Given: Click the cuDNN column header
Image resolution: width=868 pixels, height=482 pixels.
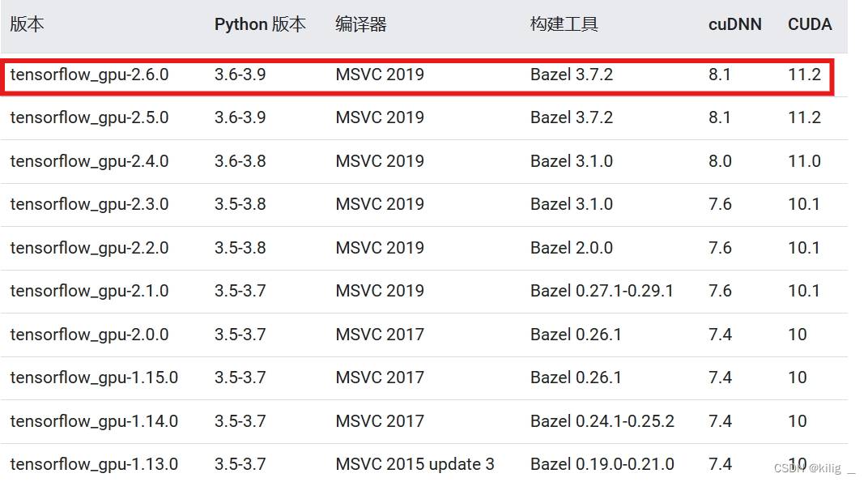Looking at the screenshot, I should pyautogui.click(x=734, y=24).
